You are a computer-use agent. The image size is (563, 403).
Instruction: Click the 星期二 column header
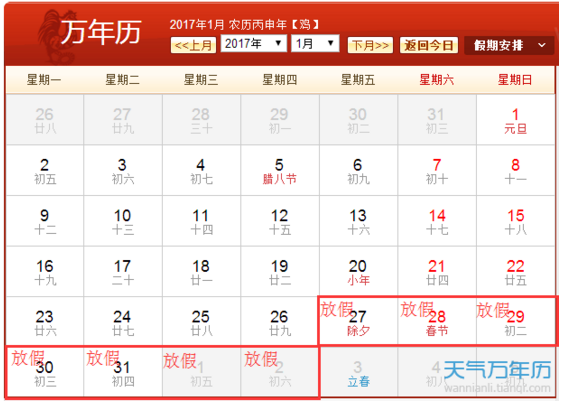(x=122, y=80)
